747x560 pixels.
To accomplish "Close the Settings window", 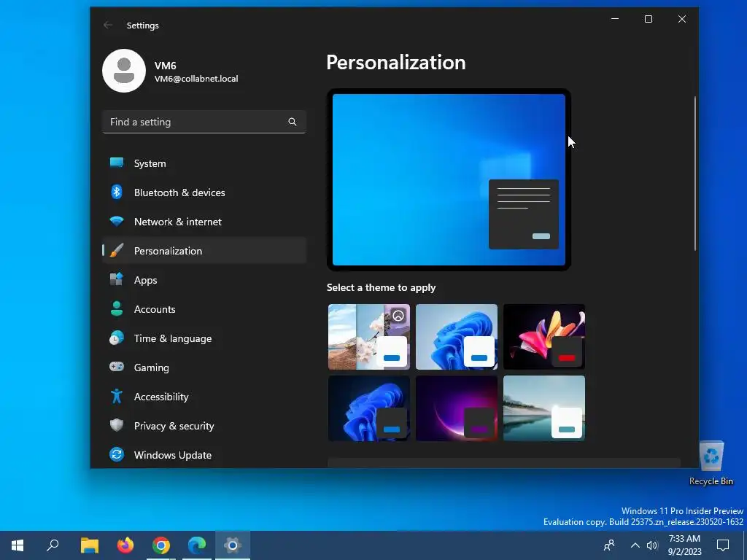I will pyautogui.click(x=682, y=19).
